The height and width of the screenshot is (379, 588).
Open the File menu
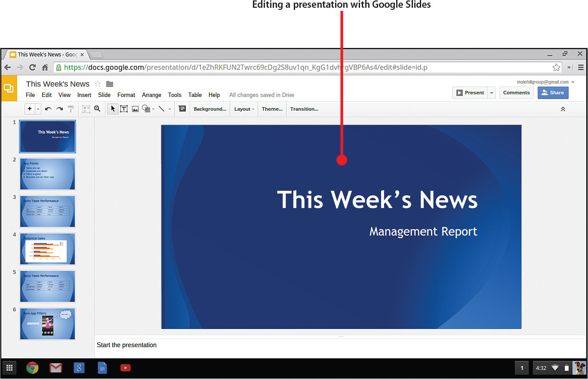31,95
